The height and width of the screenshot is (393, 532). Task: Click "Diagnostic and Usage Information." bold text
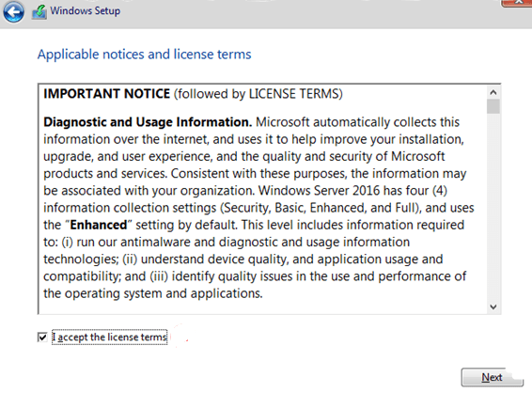(x=148, y=122)
